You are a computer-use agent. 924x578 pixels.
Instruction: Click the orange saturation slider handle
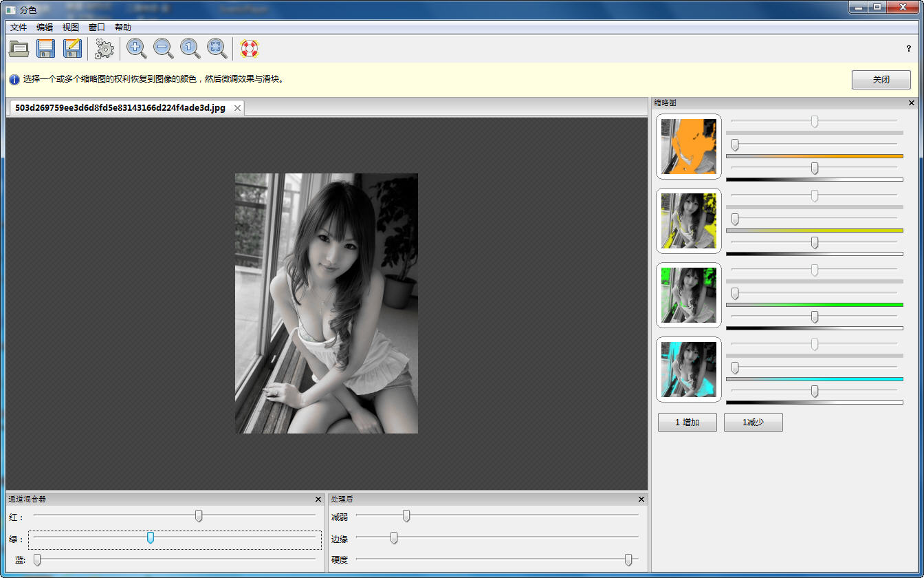click(x=735, y=145)
